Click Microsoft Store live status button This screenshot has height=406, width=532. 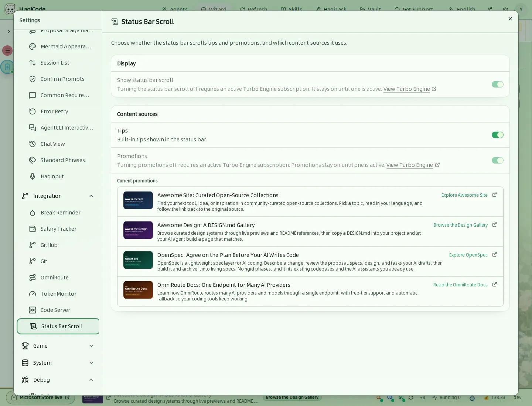click(x=41, y=398)
